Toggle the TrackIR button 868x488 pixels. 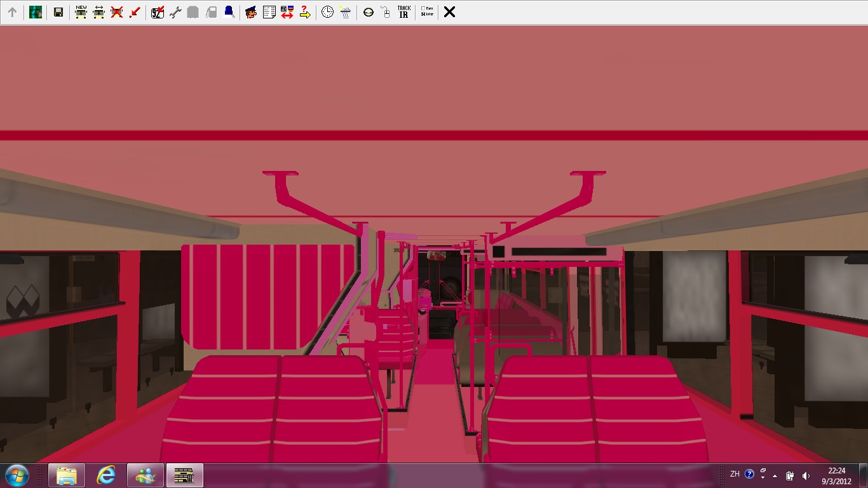[x=403, y=12]
